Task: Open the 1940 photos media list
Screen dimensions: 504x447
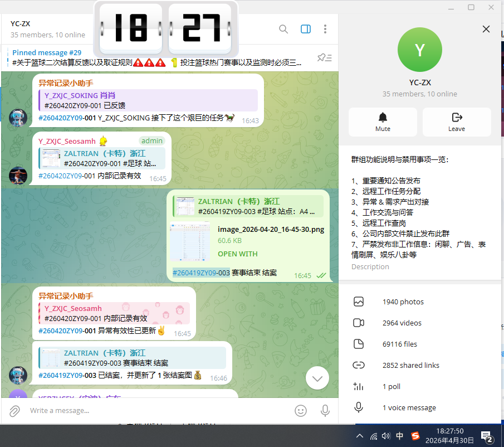Action: coord(420,302)
